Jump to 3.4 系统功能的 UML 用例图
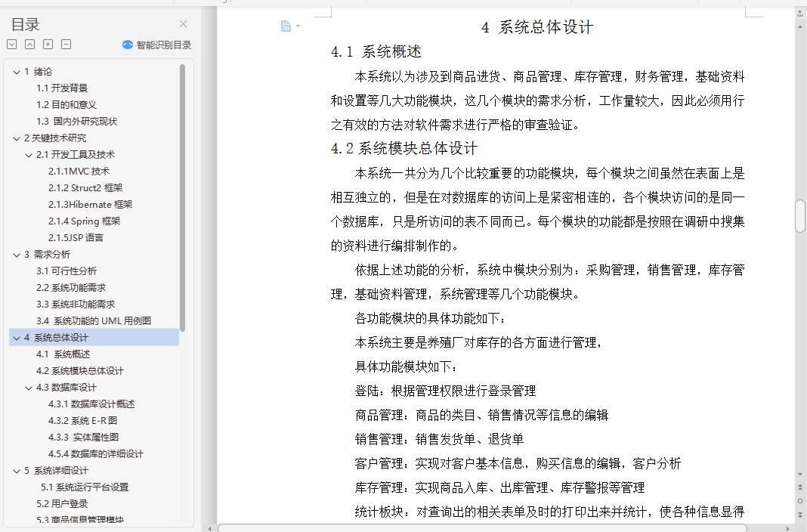Image resolution: width=807 pixels, height=532 pixels. pos(94,321)
